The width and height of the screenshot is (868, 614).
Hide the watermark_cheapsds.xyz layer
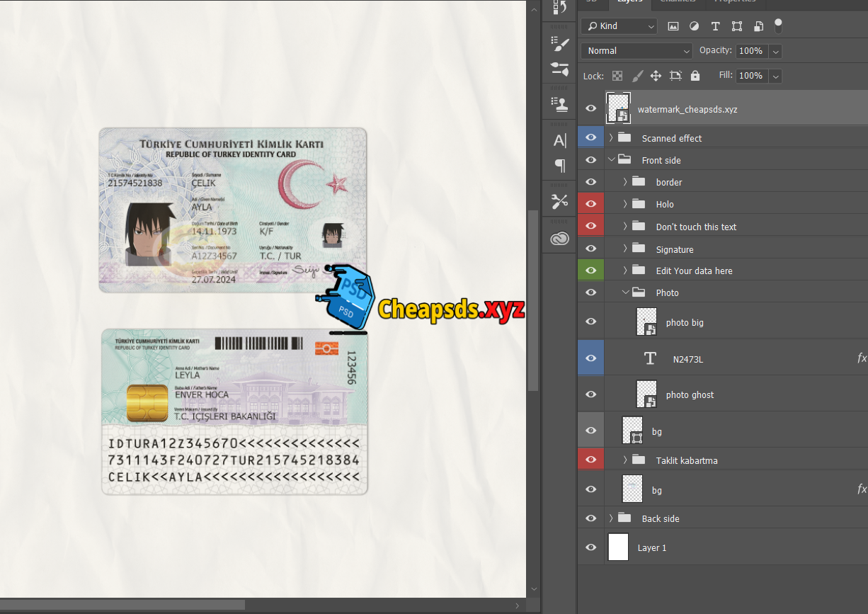tap(591, 109)
